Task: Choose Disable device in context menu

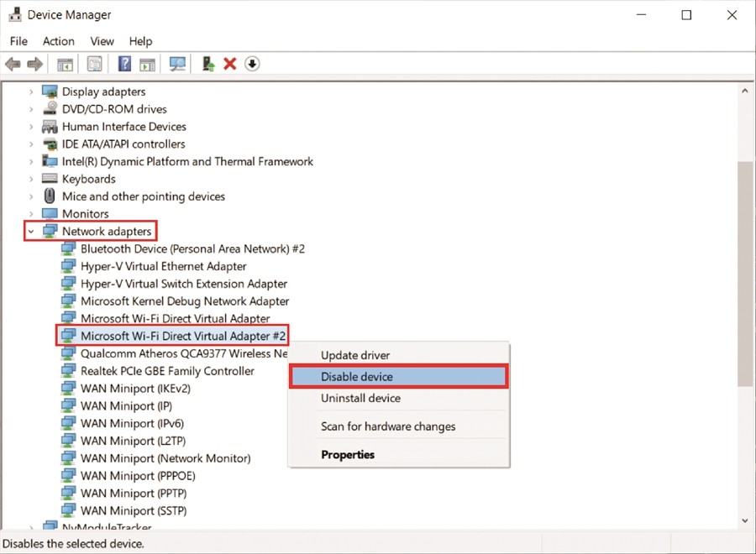Action: pyautogui.click(x=398, y=376)
